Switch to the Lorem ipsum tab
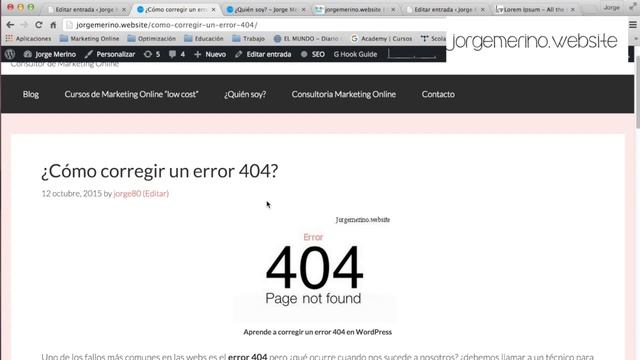640x360 pixels. pos(534,9)
